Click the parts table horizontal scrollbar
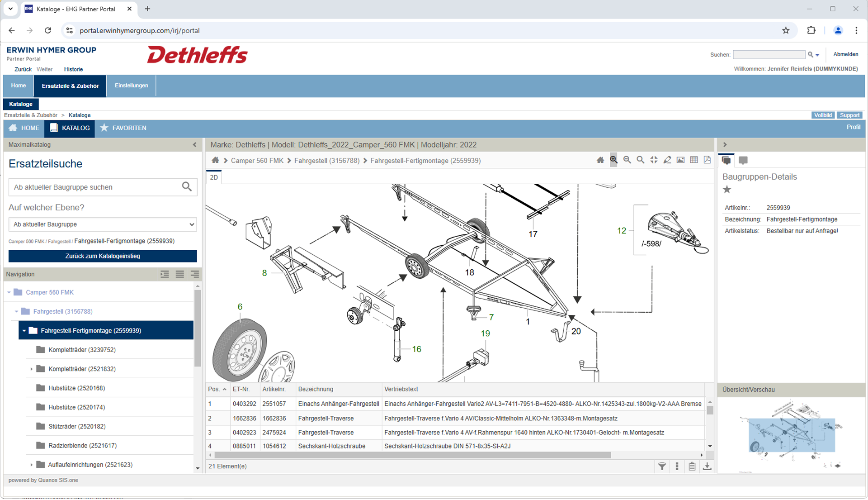The height and width of the screenshot is (500, 868). pos(413,455)
